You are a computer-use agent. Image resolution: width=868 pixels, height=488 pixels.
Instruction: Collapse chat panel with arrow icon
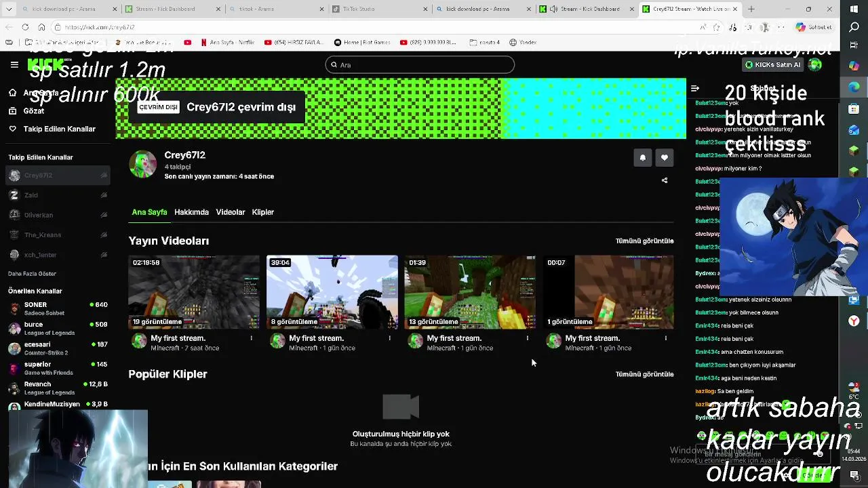(x=695, y=88)
